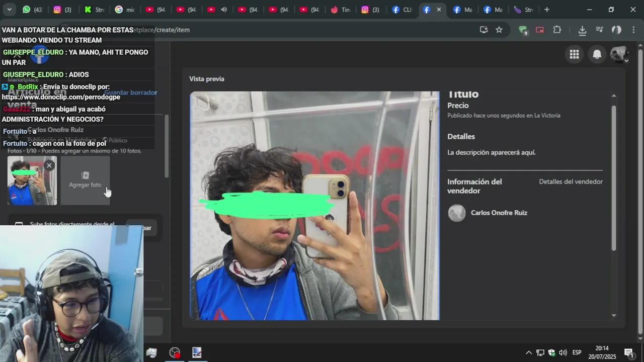The height and width of the screenshot is (362, 644).
Task: Click the Carlos Onofre Ruiz seller avatar
Action: point(457,213)
